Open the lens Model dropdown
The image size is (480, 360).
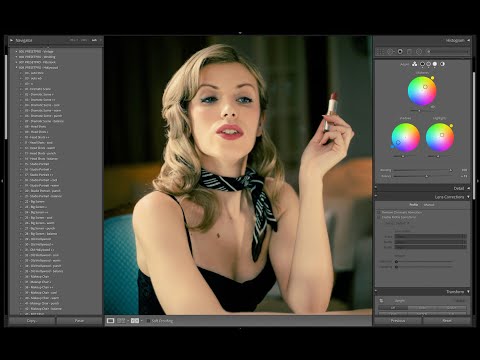(x=430, y=242)
